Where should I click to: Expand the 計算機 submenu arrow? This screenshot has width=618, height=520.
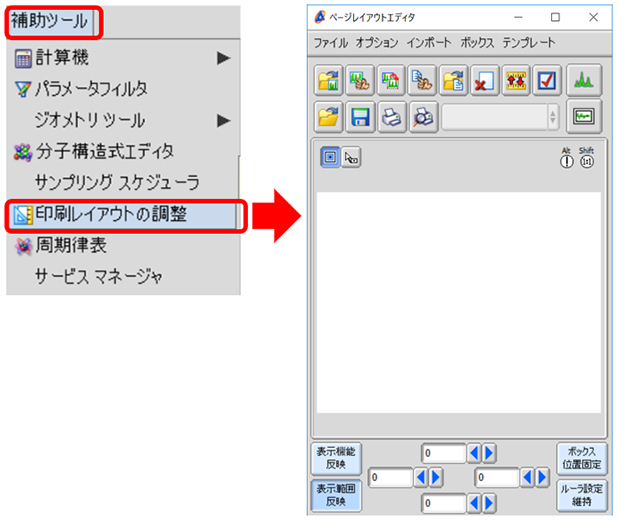223,58
